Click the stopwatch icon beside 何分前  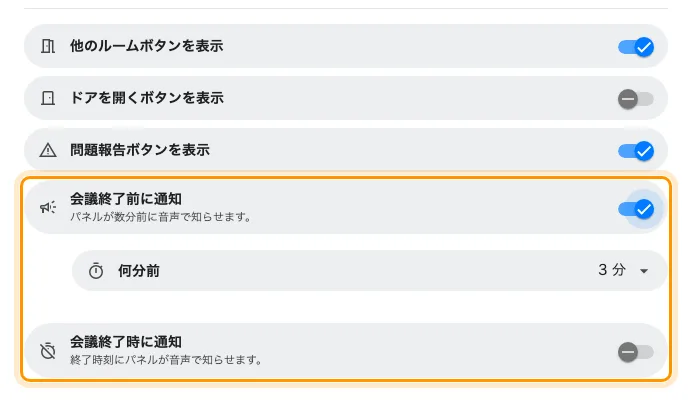[96, 271]
